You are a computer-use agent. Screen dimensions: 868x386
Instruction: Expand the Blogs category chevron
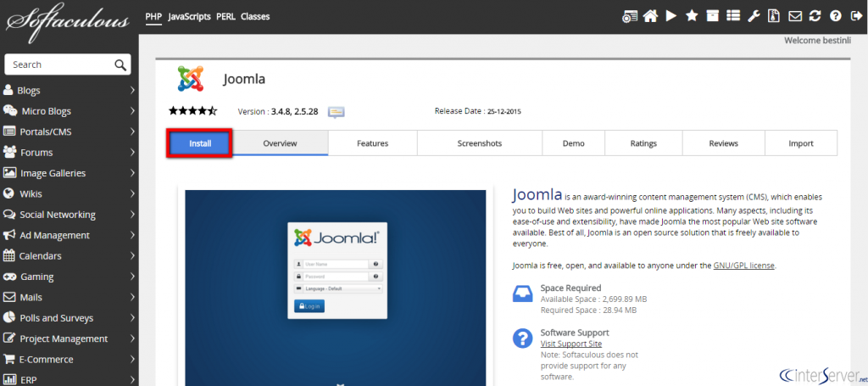(x=132, y=90)
